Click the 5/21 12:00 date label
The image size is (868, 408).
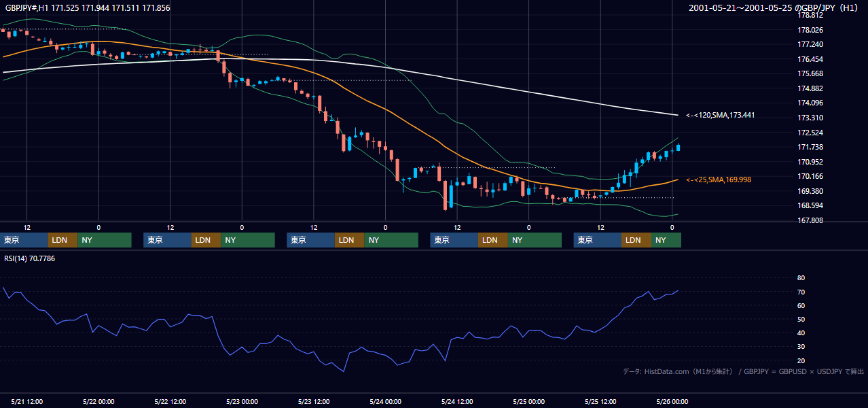point(27,401)
